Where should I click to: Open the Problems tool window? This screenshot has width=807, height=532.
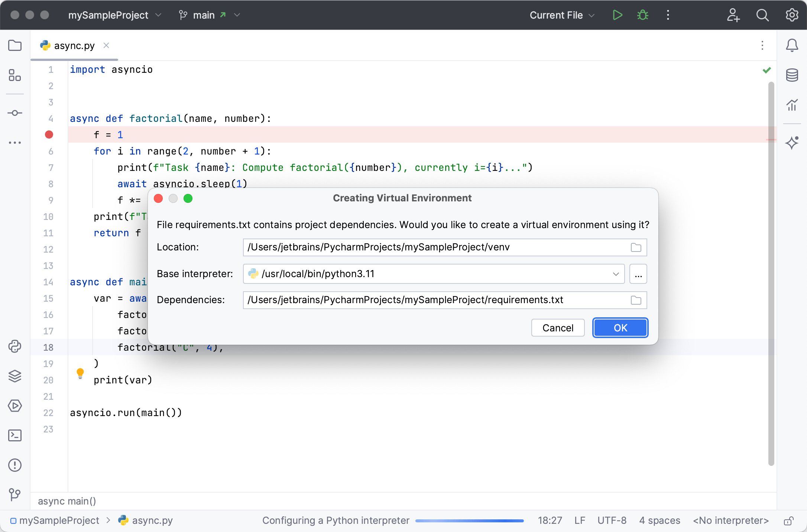point(15,466)
